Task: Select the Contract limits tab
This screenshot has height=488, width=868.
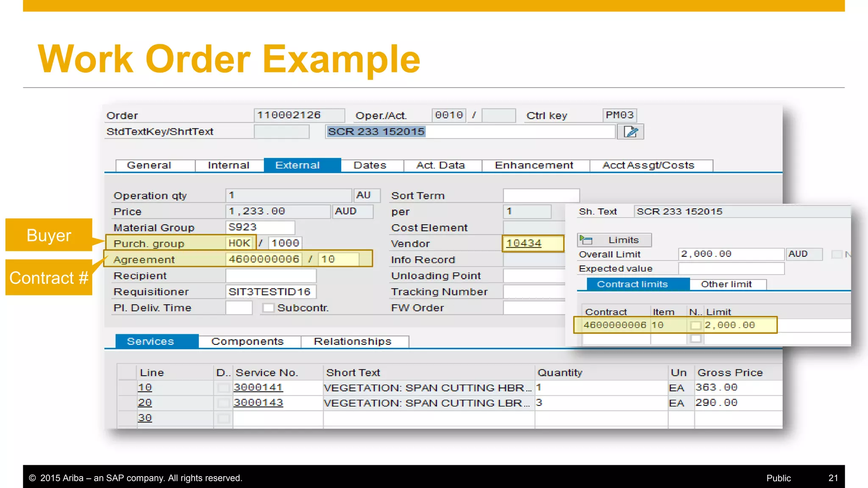Action: 638,284
